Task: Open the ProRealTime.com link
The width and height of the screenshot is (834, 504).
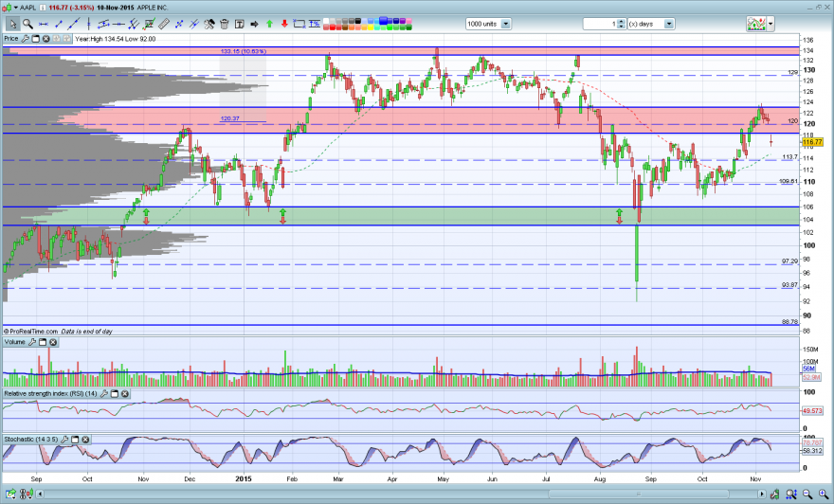Action: pos(33,332)
